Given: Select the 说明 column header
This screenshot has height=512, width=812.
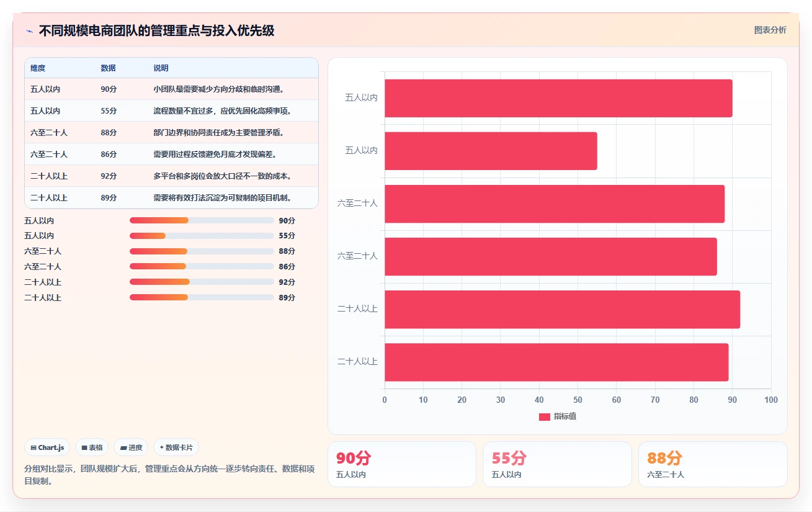Looking at the screenshot, I should (161, 68).
